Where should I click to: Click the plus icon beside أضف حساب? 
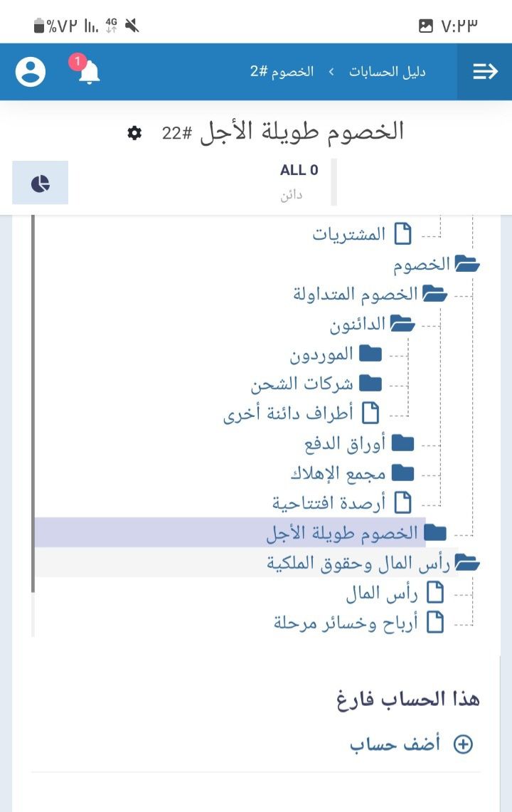(463, 744)
